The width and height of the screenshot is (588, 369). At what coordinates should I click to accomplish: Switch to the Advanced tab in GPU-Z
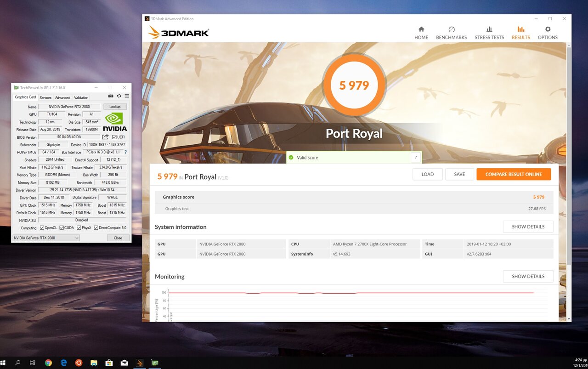pos(63,97)
